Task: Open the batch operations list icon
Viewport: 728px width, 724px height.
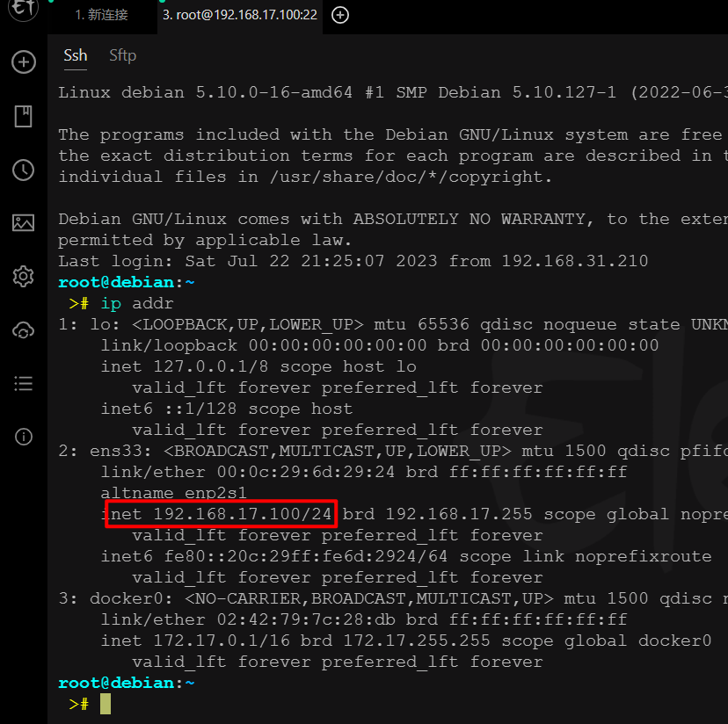Action: (23, 383)
